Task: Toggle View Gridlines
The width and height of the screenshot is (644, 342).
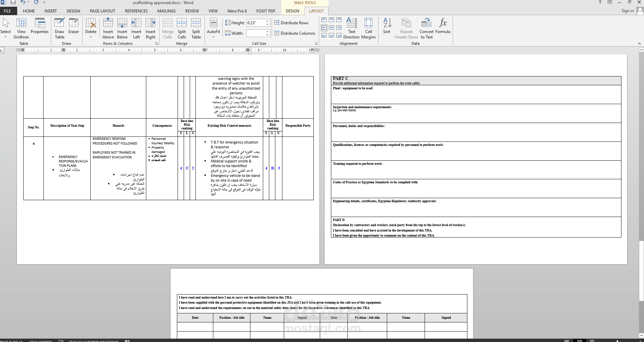Action: [x=21, y=29]
